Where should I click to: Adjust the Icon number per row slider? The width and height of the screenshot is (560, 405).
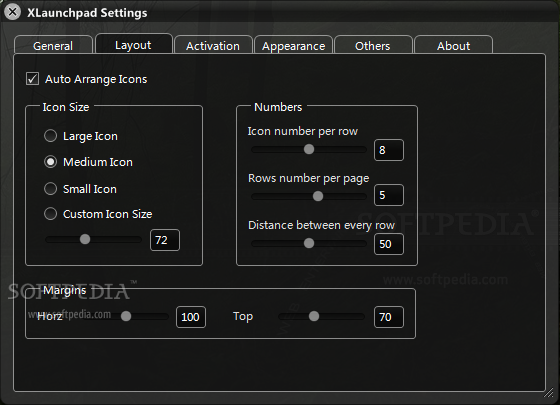[309, 149]
